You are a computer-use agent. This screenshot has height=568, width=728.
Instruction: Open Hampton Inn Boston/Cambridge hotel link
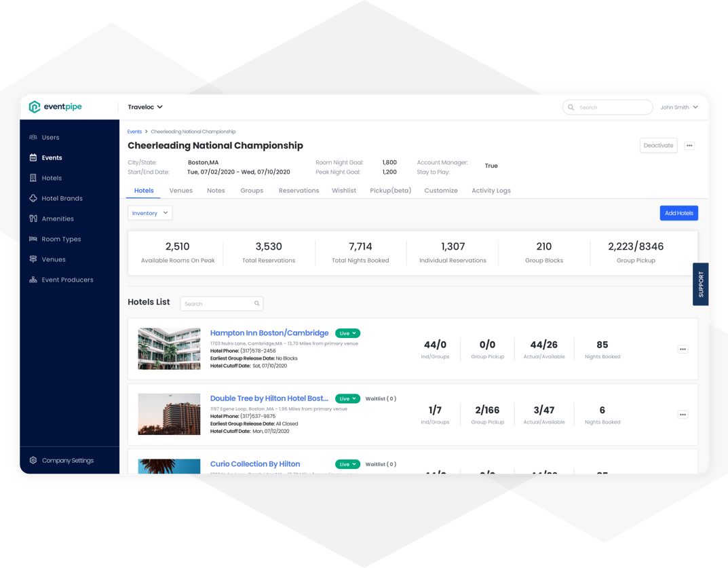[269, 333]
